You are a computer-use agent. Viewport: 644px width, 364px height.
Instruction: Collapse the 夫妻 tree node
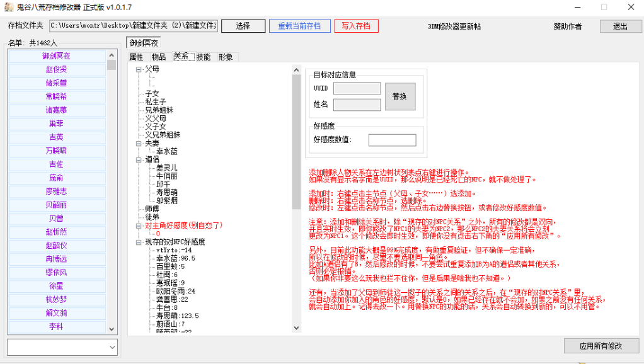139,143
